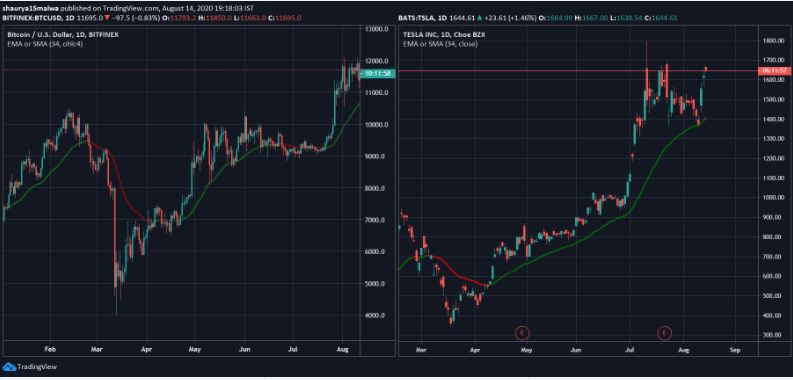Click the 5000.0 price axis label
Screen dimensions: 793x380
click(375, 283)
